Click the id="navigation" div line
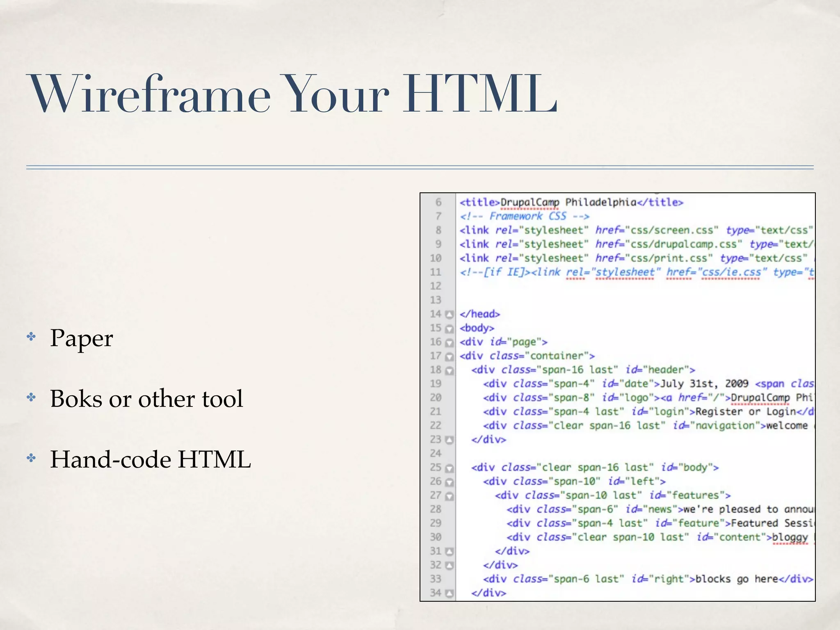The width and height of the screenshot is (840, 630). tap(648, 425)
